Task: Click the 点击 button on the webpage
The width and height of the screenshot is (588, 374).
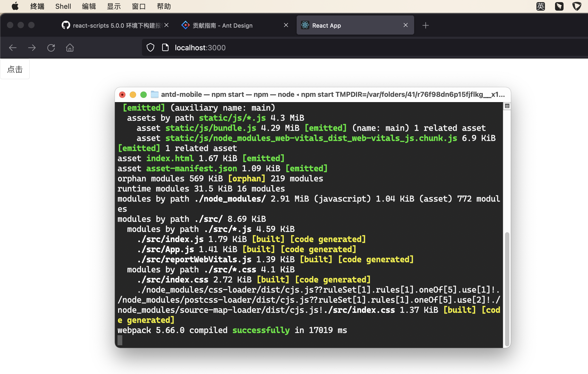Action: [x=15, y=69]
